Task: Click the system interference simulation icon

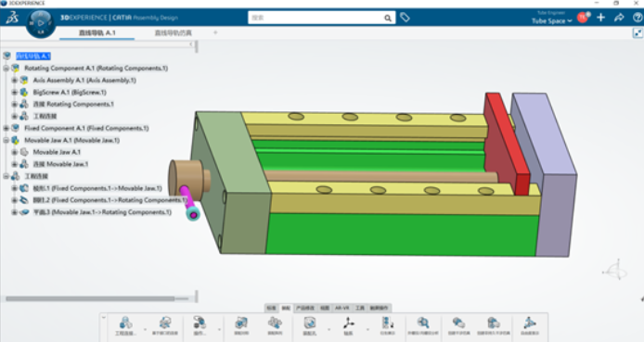Action: [x=494, y=323]
